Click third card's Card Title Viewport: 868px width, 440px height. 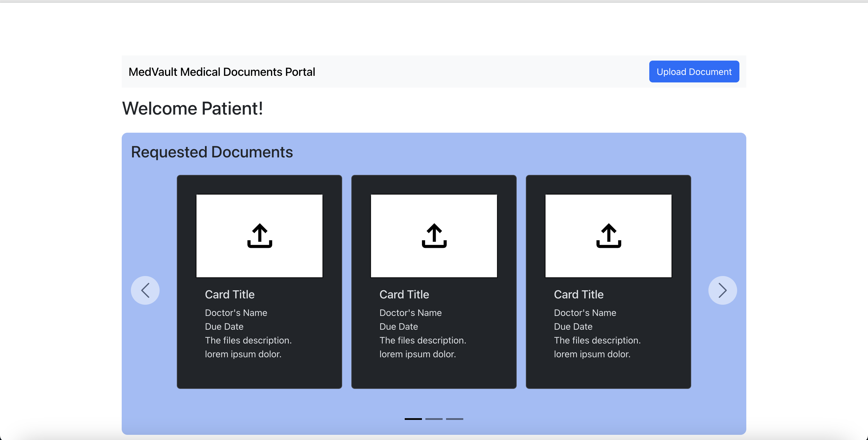579,294
